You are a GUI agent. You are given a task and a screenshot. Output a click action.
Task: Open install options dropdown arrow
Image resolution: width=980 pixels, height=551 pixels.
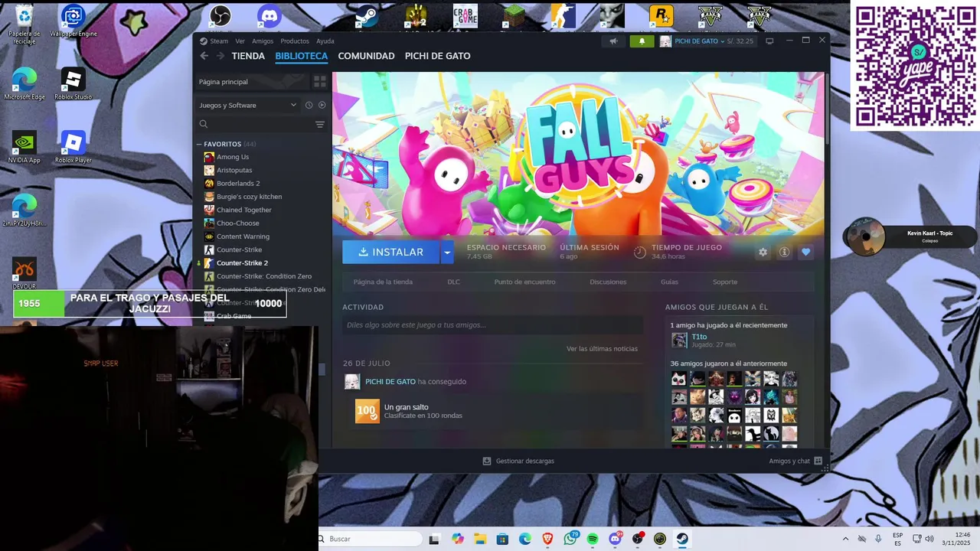447,252
